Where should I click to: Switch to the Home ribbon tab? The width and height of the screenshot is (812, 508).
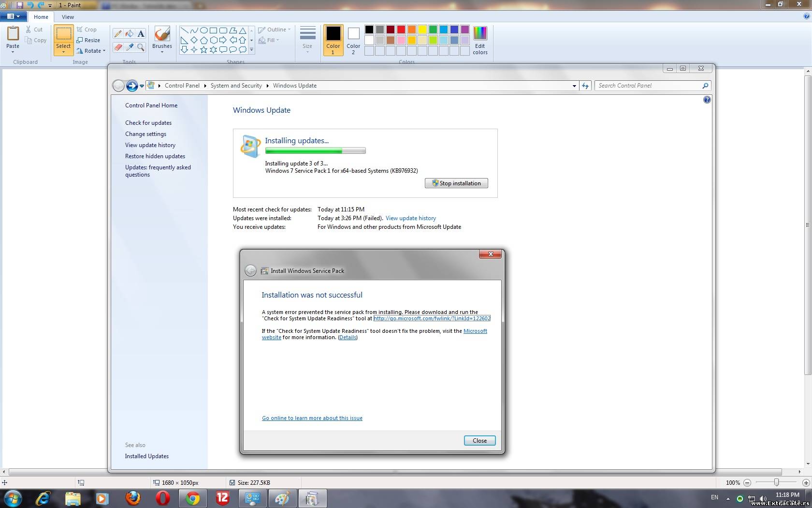coord(41,17)
